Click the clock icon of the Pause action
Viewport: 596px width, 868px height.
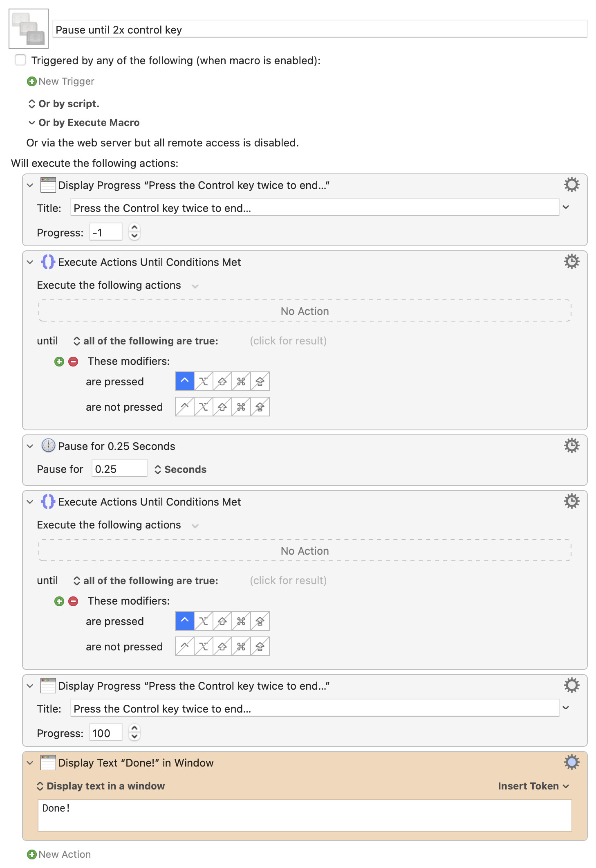coord(48,445)
